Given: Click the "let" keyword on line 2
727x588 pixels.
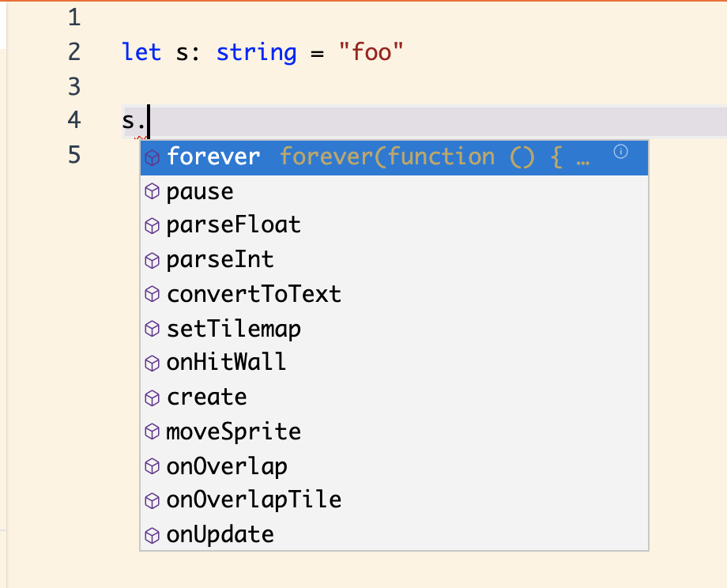Looking at the screenshot, I should [141, 52].
